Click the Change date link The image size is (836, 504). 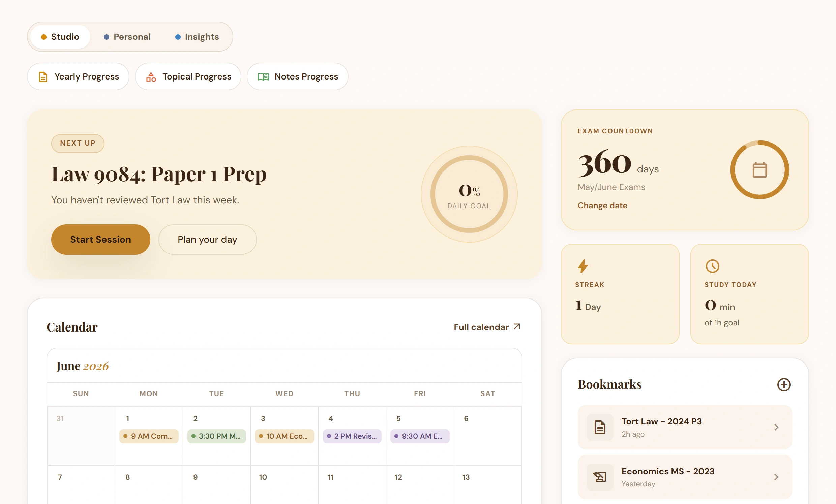(603, 206)
